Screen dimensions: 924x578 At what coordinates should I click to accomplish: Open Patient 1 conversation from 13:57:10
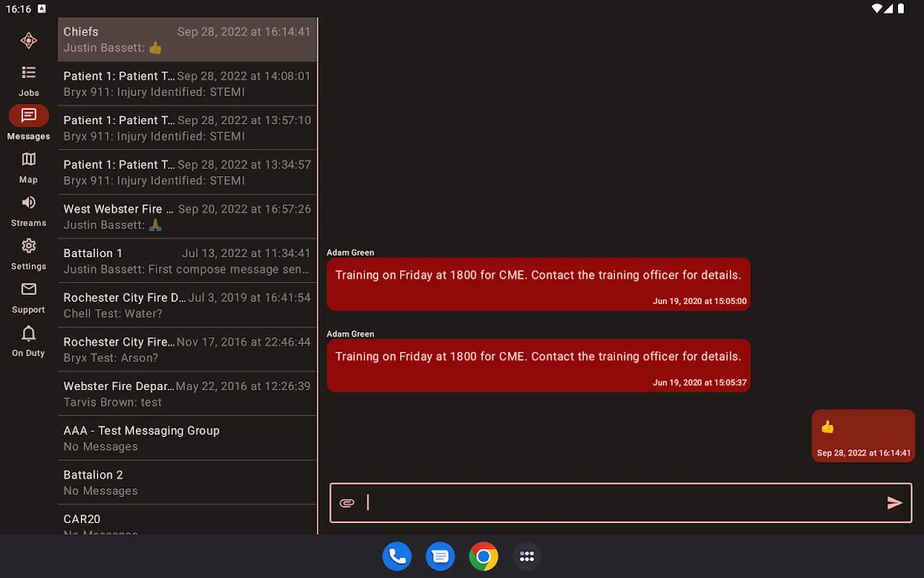(x=187, y=128)
